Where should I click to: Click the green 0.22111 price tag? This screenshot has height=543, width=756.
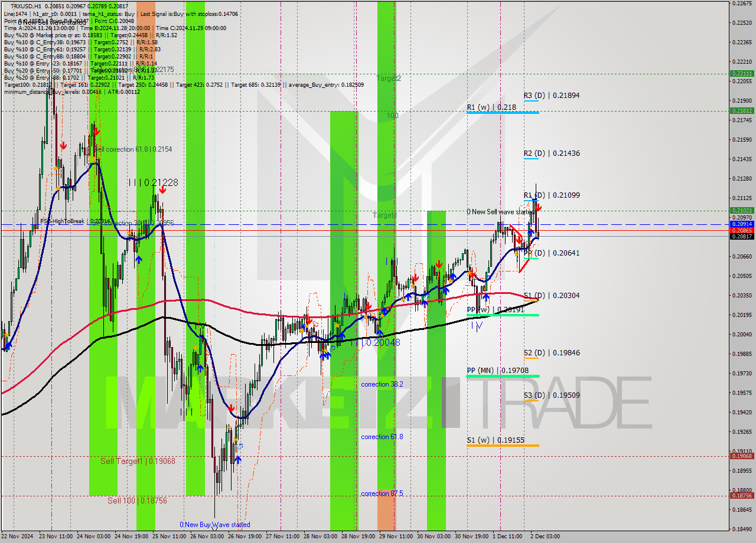pos(742,74)
